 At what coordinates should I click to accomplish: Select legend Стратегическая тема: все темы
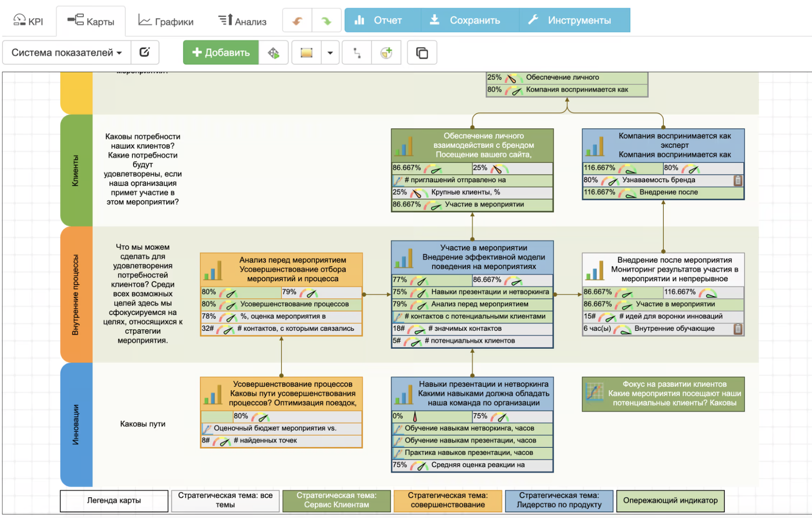coord(225,501)
